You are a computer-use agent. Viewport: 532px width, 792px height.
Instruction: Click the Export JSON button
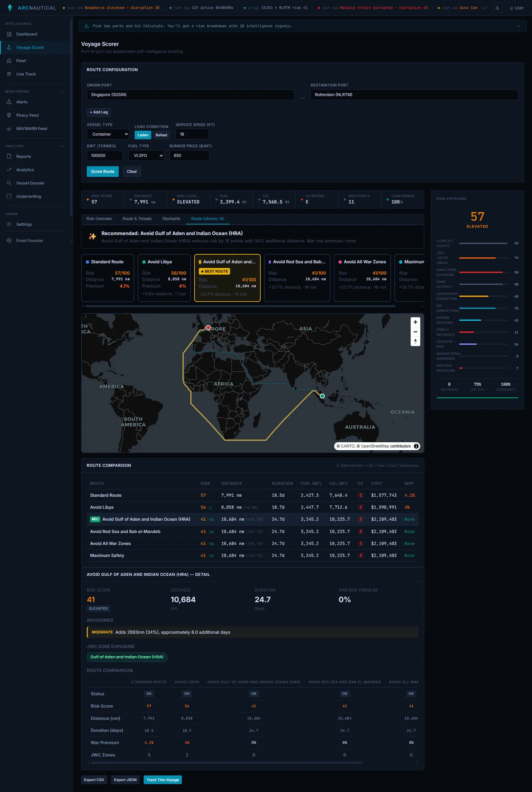click(125, 780)
